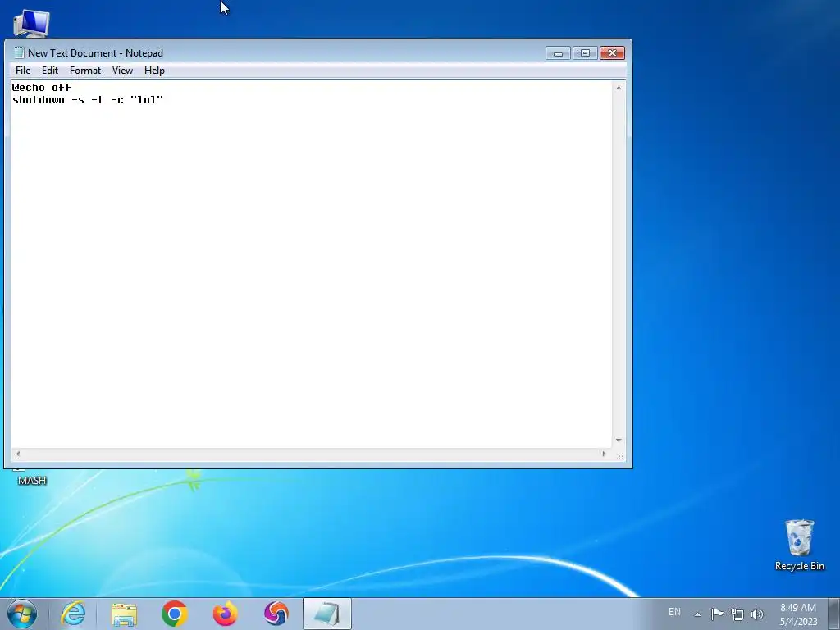Screen dimensions: 840x630
Task: Open the Recycle Bin on desktop
Action: click(799, 545)
